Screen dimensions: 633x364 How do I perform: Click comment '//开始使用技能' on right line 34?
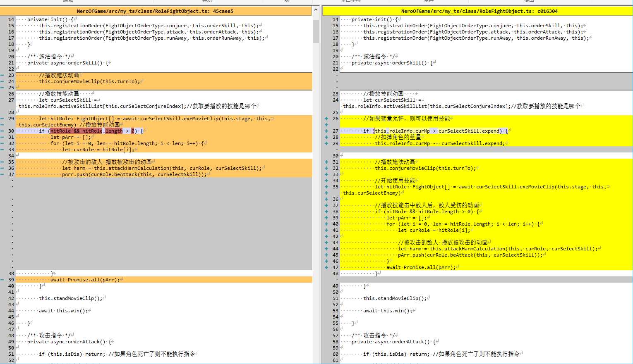[395, 181]
